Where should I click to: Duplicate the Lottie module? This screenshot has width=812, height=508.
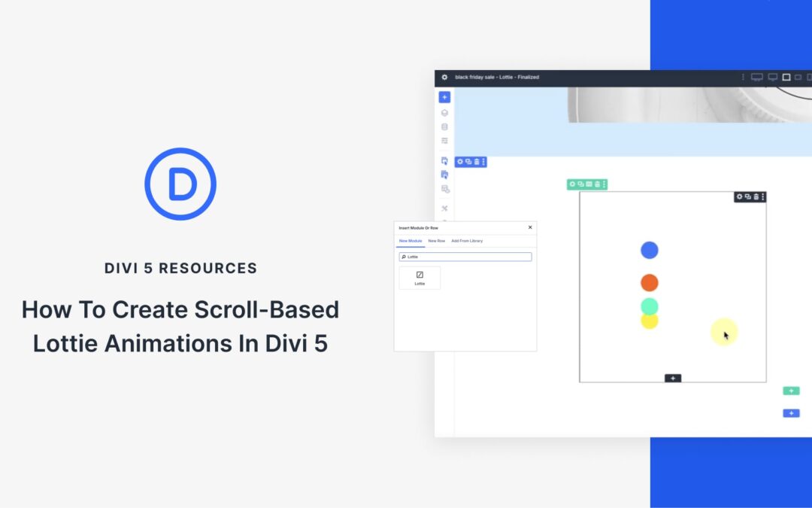pos(749,196)
